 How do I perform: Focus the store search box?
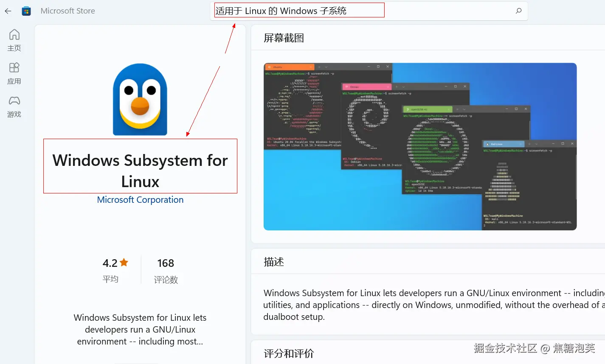[x=369, y=11]
